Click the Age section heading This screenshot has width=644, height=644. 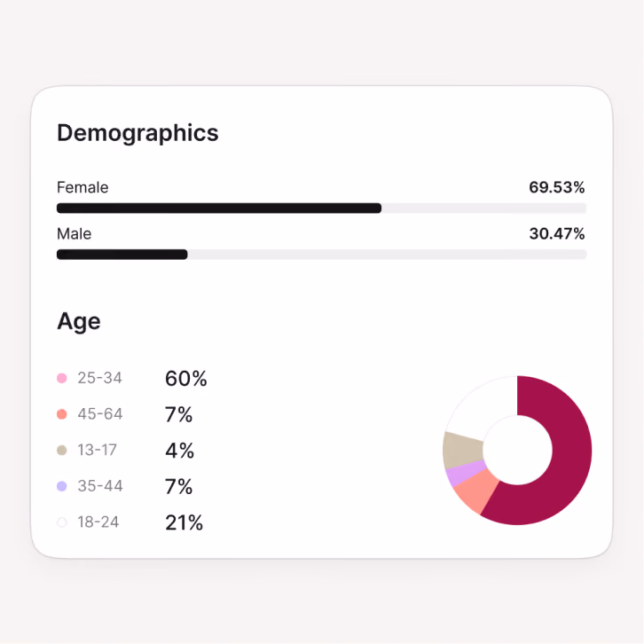(x=79, y=322)
